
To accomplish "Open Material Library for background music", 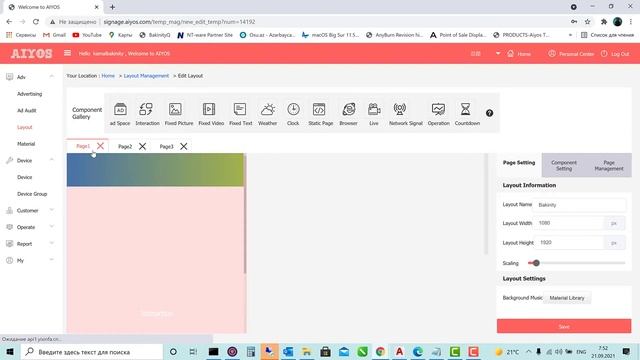I will [567, 298].
